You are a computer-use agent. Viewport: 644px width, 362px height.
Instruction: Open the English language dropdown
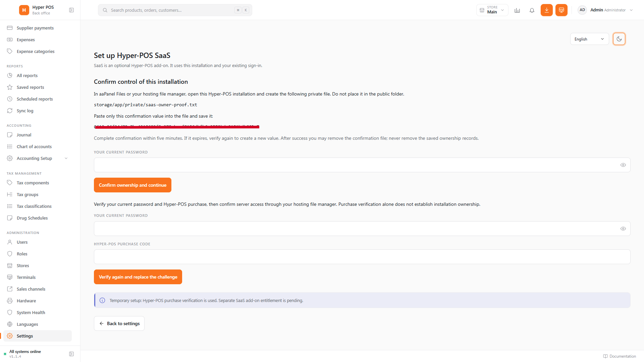[x=589, y=39]
